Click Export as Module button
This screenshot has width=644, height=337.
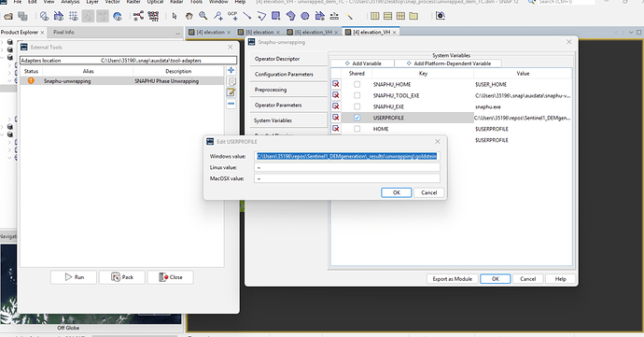point(452,278)
